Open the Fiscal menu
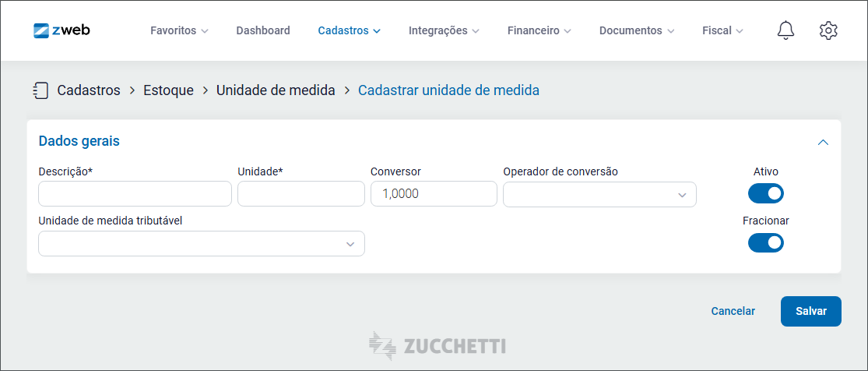The image size is (868, 371). click(722, 30)
